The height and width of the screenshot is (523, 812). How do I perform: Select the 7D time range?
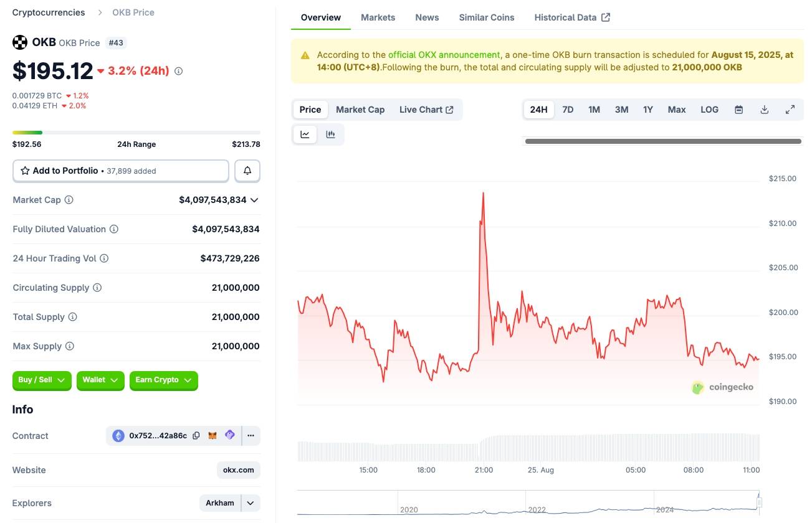(568, 110)
